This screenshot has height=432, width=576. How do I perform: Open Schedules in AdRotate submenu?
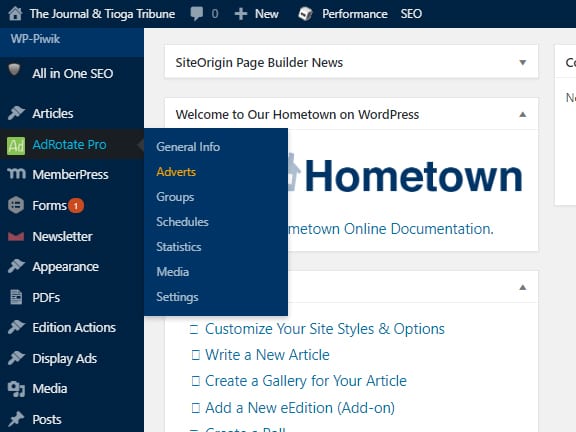pyautogui.click(x=182, y=222)
